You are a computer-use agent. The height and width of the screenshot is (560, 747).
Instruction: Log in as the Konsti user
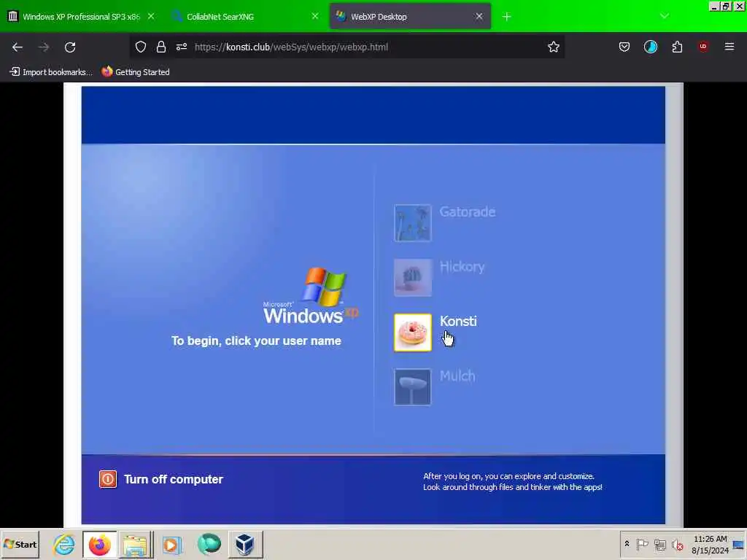pyautogui.click(x=458, y=322)
